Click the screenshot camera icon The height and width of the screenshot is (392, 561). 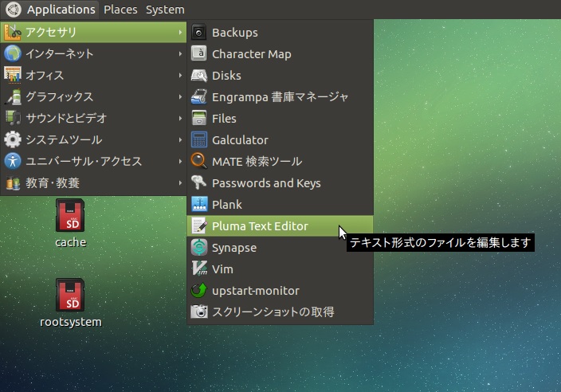[199, 312]
